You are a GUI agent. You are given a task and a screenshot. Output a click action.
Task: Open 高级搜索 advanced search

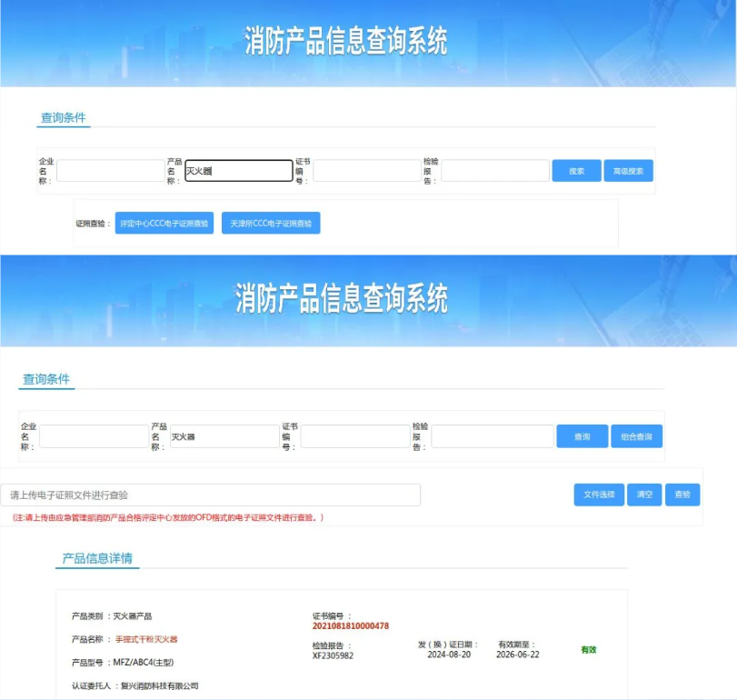(x=628, y=171)
